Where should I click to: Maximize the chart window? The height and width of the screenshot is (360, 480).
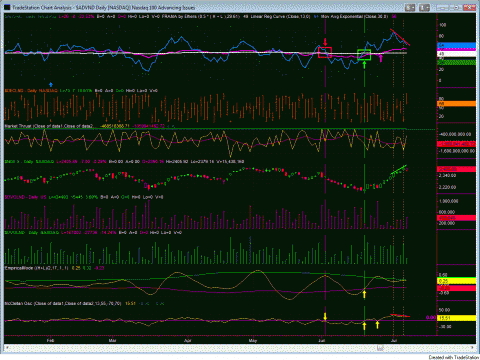(x=457, y=7)
